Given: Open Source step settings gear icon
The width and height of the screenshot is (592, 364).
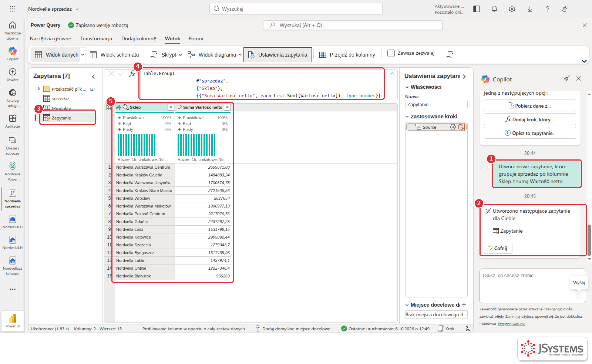Looking at the screenshot, I should coord(453,127).
